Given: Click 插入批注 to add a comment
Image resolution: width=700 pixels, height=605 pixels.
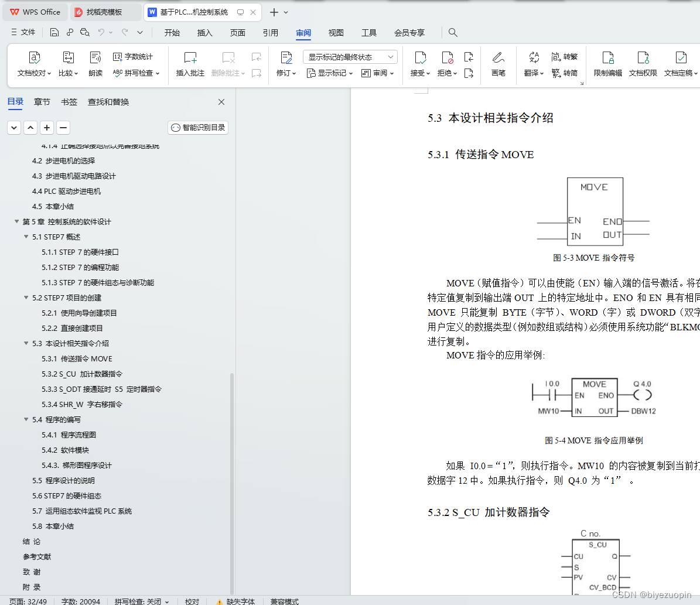Looking at the screenshot, I should 190,64.
